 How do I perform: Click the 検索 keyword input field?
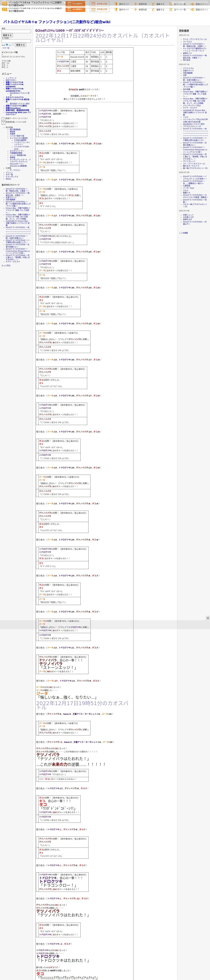point(16,32)
